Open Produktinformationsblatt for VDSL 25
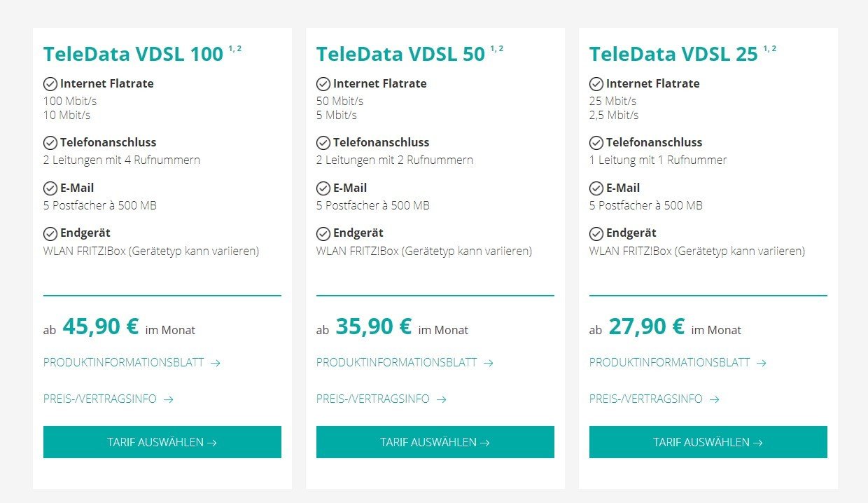This screenshot has height=503, width=868. [x=678, y=363]
